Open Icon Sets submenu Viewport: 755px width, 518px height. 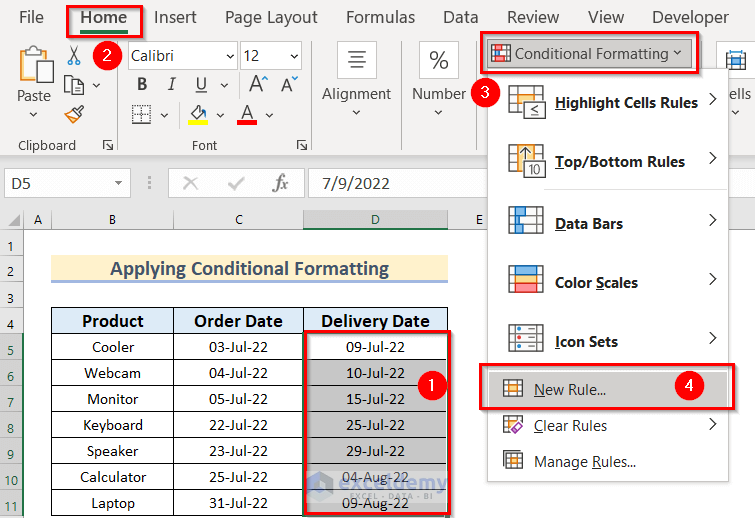(608, 341)
